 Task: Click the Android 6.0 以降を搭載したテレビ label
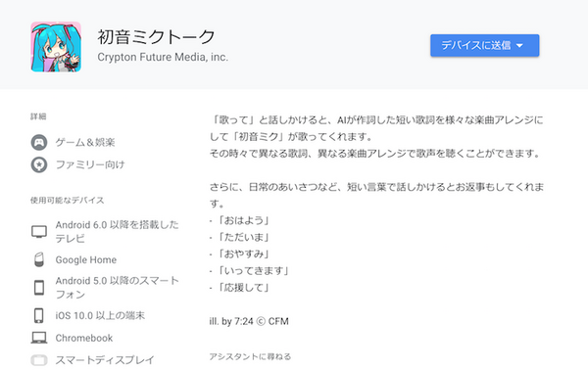coord(117,231)
